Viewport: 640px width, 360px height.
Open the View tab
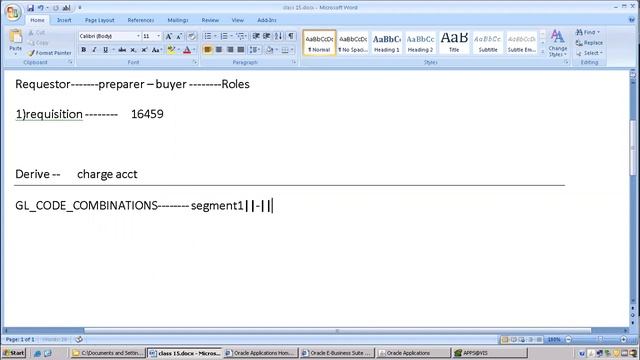tap(238, 20)
